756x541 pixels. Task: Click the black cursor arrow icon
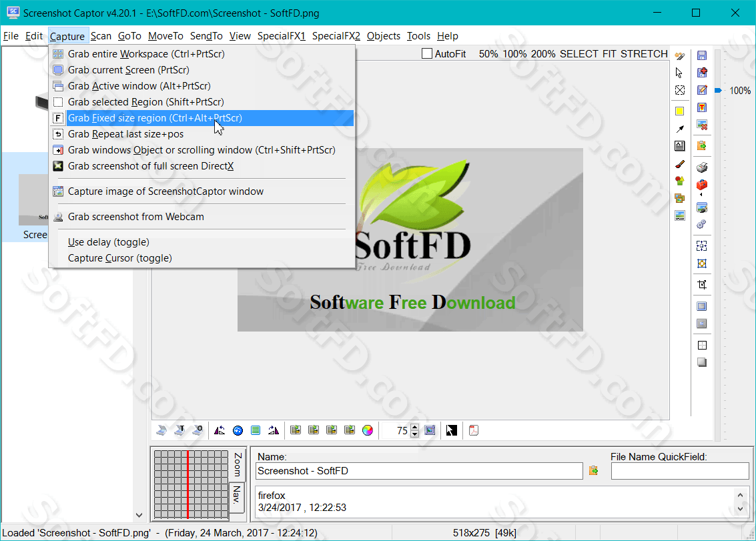click(451, 430)
